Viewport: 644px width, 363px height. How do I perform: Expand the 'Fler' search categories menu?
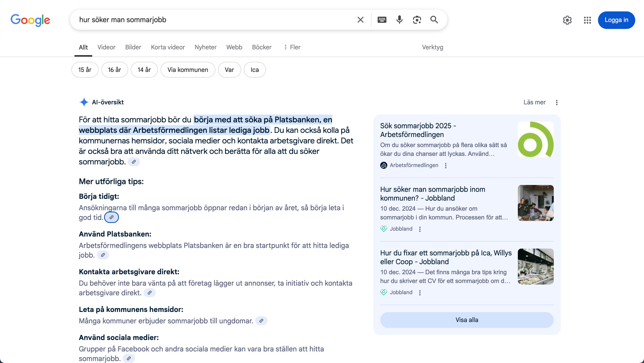point(292,47)
